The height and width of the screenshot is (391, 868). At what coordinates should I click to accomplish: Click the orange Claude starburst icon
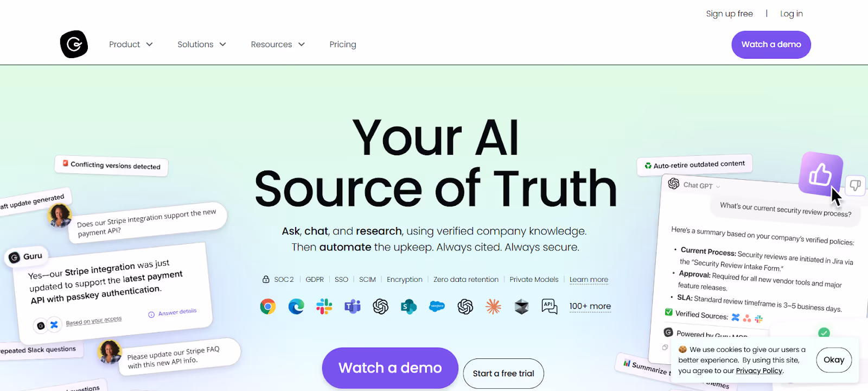493,307
